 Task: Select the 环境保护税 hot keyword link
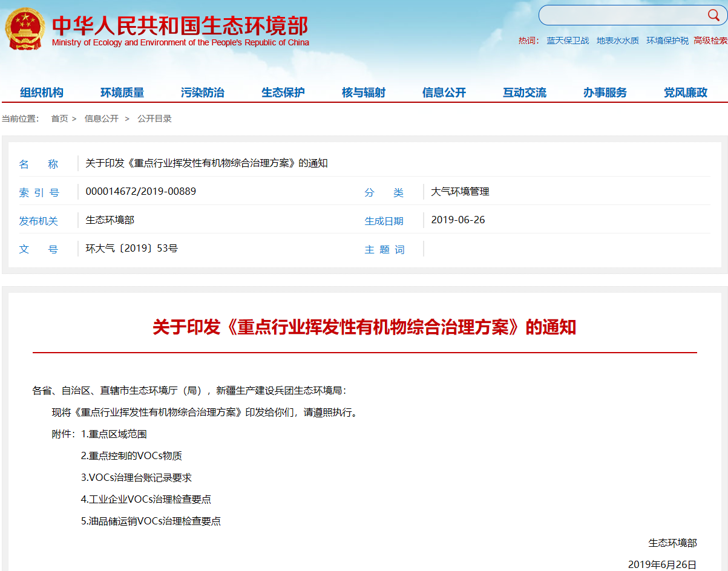(x=667, y=41)
